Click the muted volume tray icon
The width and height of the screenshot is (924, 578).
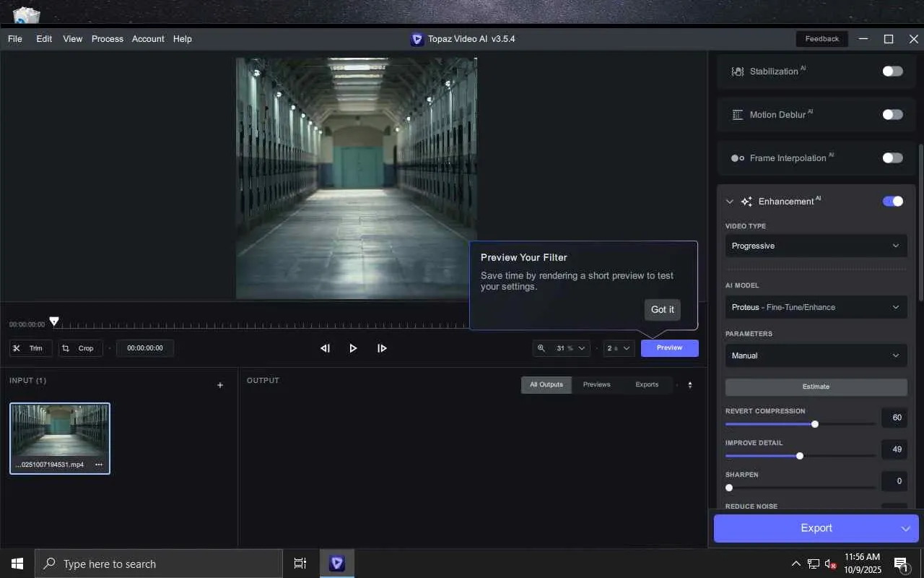[831, 564]
